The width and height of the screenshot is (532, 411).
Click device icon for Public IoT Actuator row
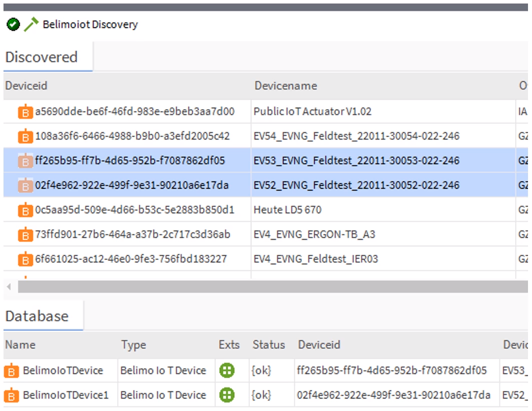25,112
